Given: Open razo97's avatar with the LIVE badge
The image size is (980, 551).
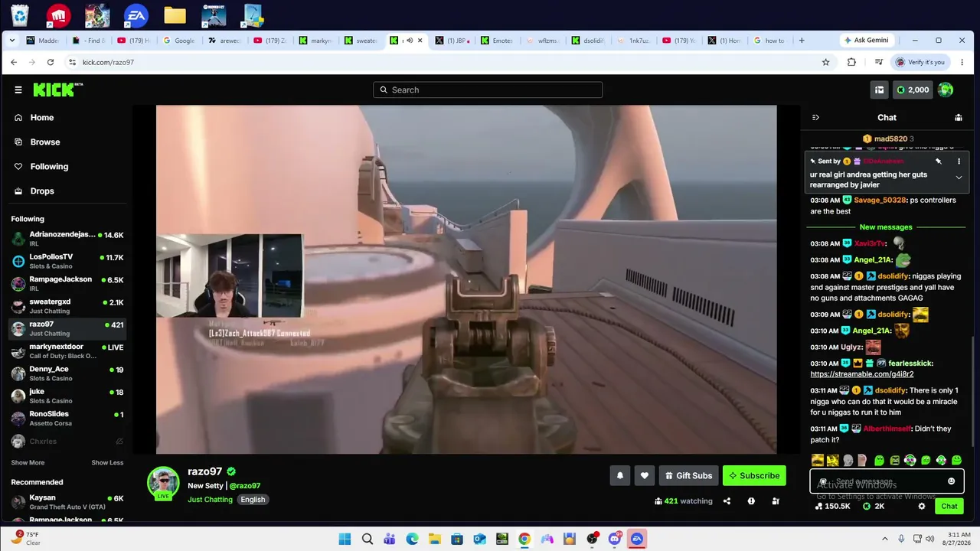Looking at the screenshot, I should (x=163, y=483).
